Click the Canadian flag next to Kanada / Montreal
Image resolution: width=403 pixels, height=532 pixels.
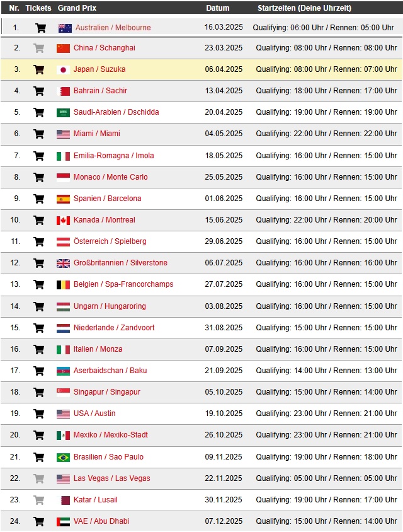pos(63,220)
